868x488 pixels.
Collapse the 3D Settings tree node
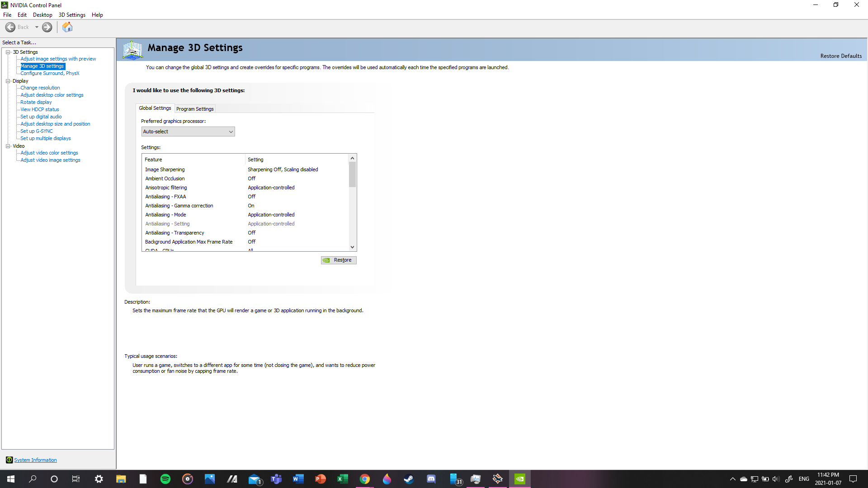pyautogui.click(x=8, y=52)
